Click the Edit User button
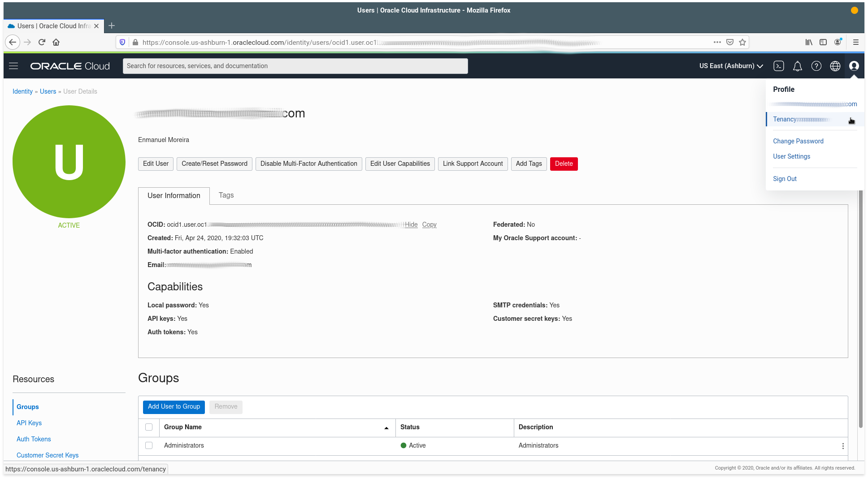The image size is (868, 479). pos(156,164)
